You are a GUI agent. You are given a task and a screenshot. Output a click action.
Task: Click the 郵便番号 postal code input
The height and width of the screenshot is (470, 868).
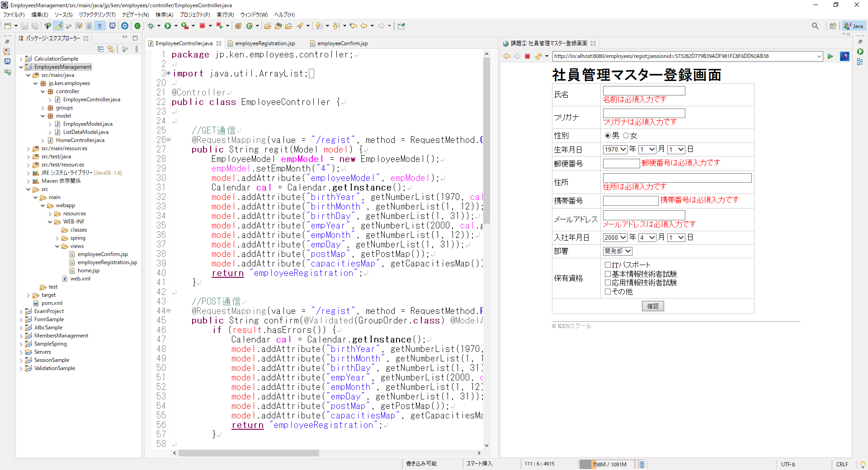(x=621, y=163)
